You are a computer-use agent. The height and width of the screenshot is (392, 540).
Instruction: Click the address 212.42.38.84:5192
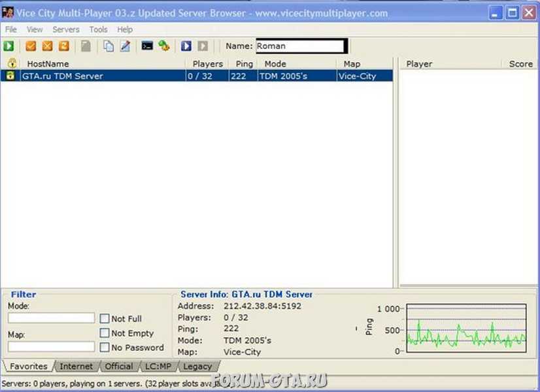262,306
